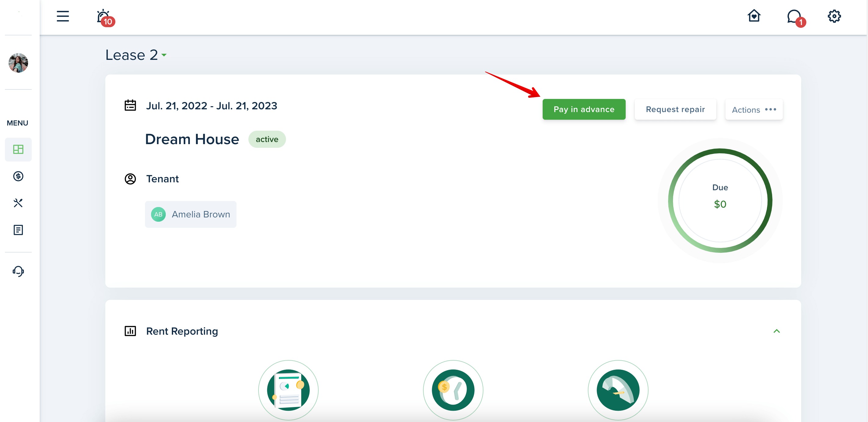
Task: Click the Pay in advance button
Action: tap(584, 109)
